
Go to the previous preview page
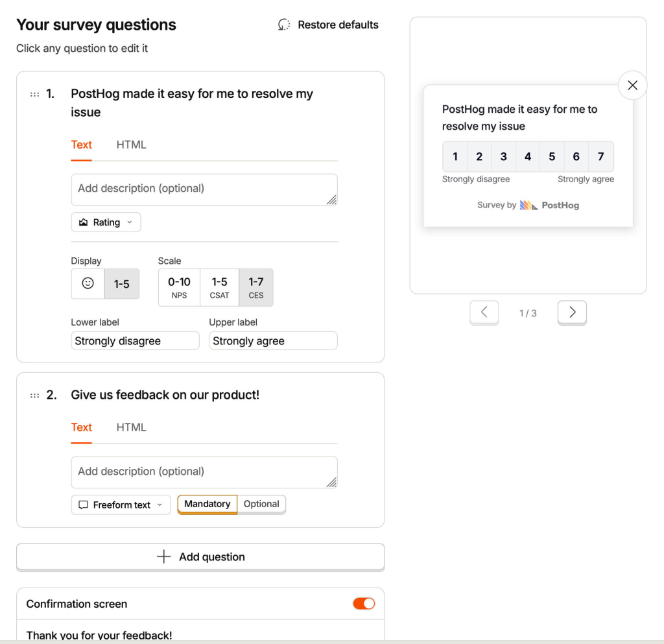tap(484, 313)
